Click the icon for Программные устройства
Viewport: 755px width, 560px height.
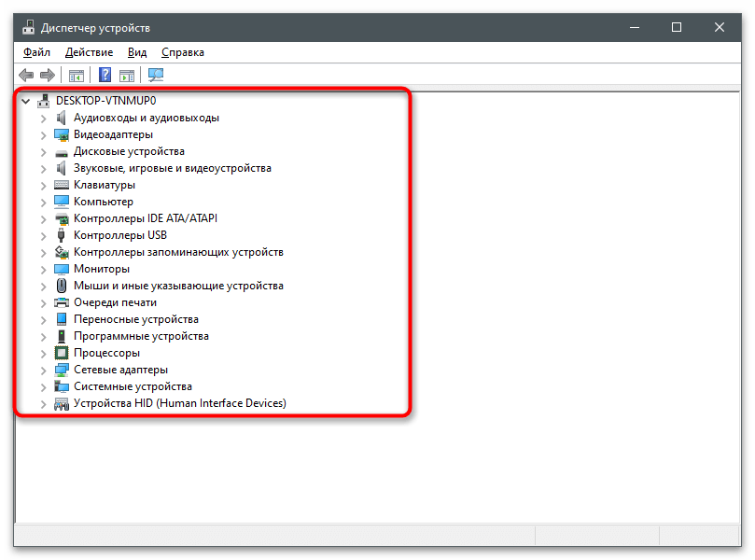point(62,336)
